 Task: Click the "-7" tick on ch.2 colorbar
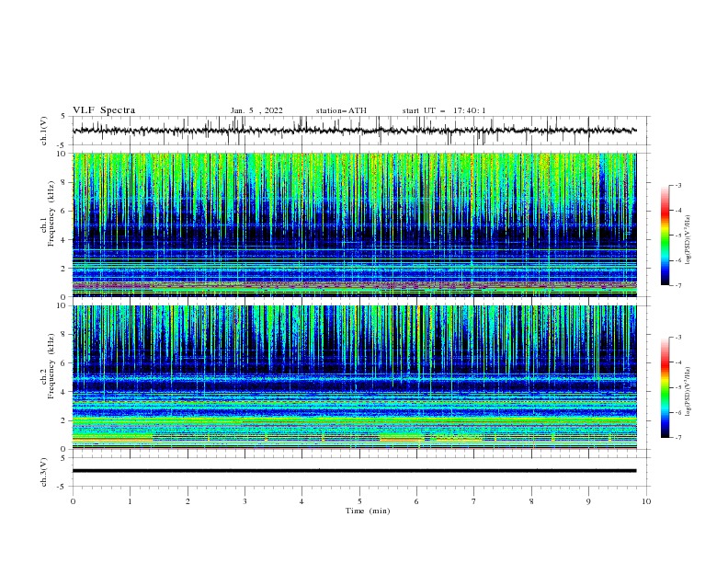(x=677, y=438)
